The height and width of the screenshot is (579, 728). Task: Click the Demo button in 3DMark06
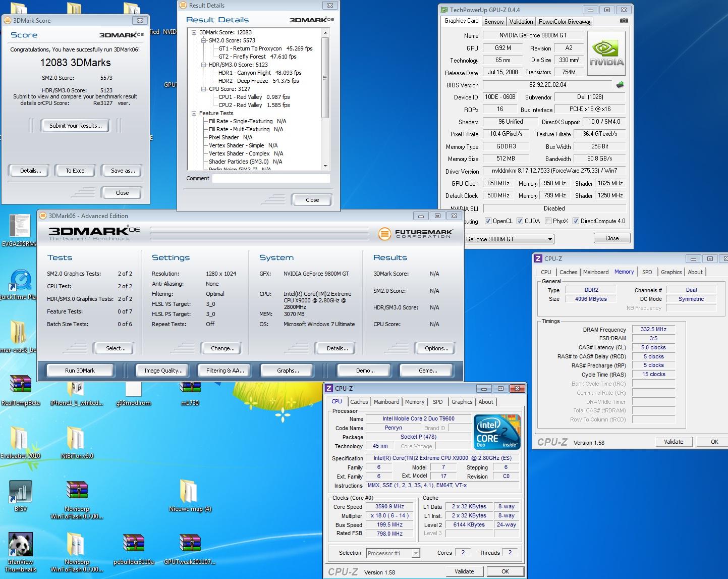coord(365,371)
